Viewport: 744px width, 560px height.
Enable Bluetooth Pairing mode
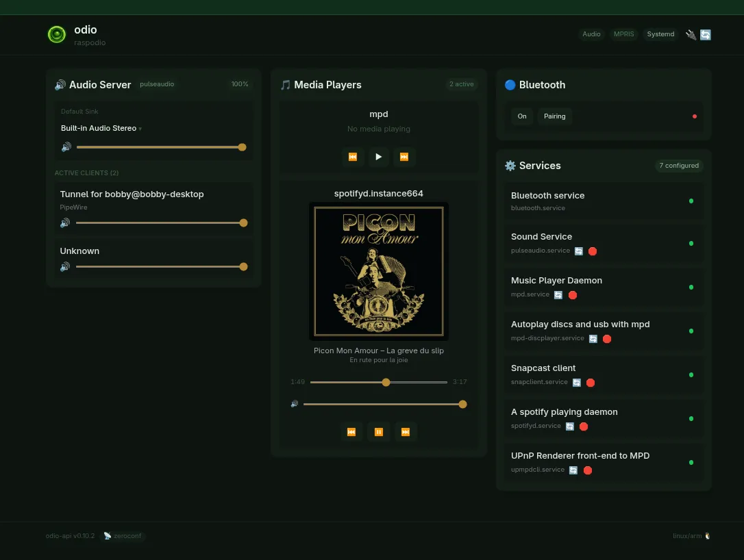coord(554,116)
